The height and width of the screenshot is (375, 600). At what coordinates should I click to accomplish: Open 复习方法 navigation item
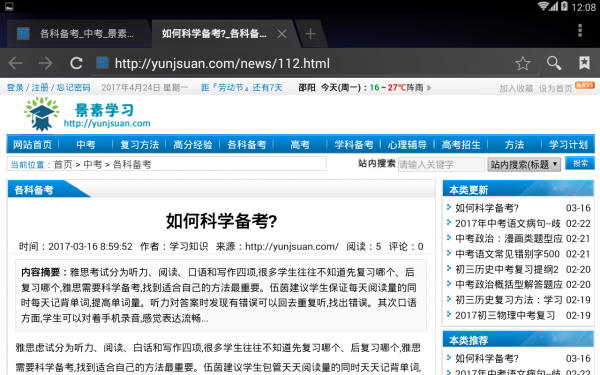139,145
